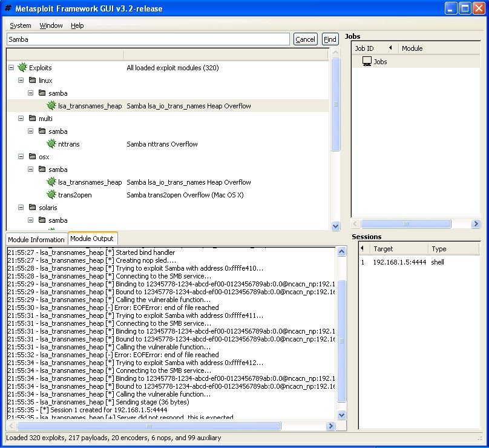Click the 'Loaded 320 exploits' status bar text
Screen dimensions: 489x448
click(x=114, y=438)
